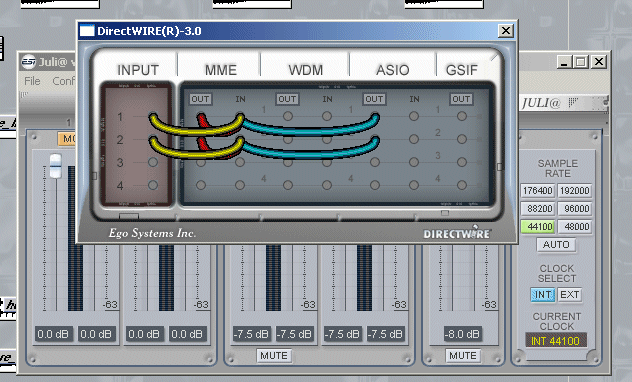Click the MME OUT port on row 4
The image size is (632, 382).
pos(201,185)
